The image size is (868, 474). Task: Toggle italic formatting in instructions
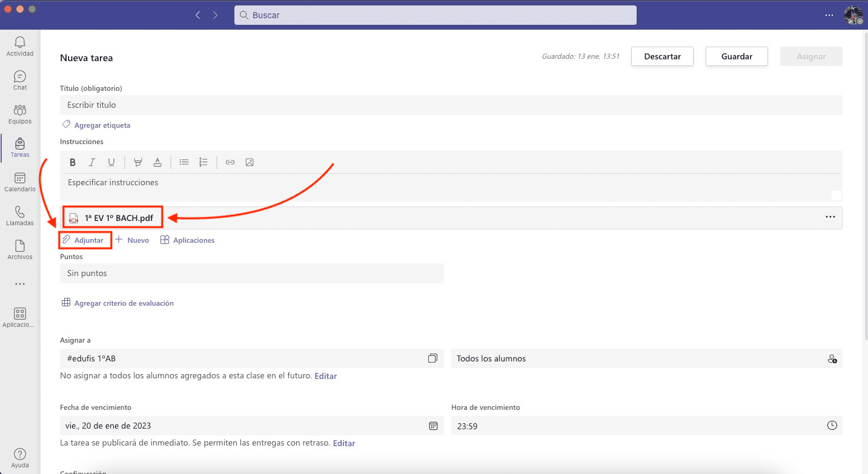(x=92, y=162)
